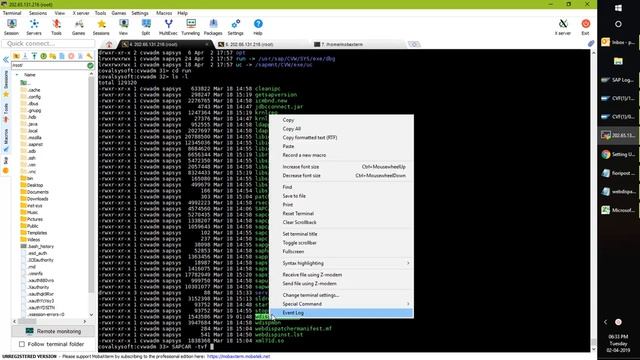The image size is (640, 360).
Task: Click the home tab icon in the tab bar
Action: pyautogui.click(x=109, y=44)
